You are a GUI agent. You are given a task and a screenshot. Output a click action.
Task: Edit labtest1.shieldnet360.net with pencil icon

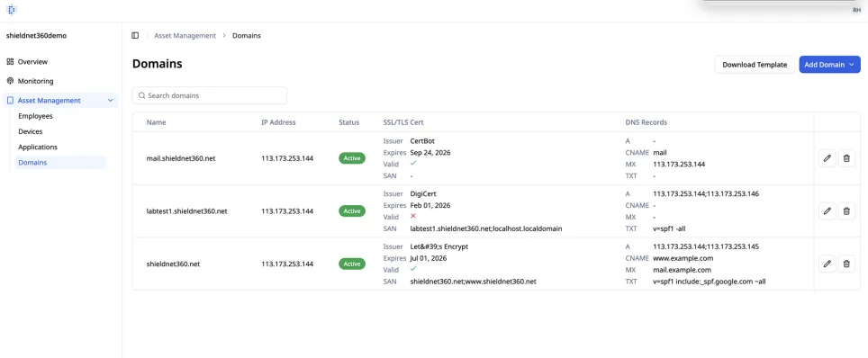pos(827,210)
